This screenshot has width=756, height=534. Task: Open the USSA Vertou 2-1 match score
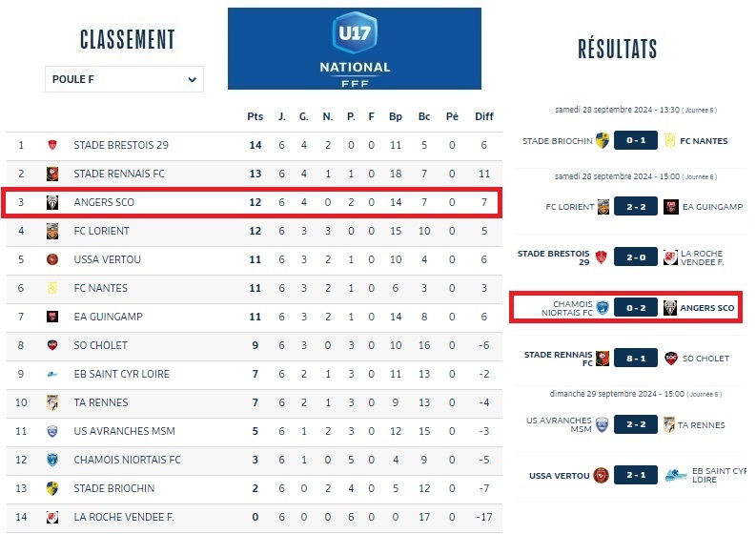tap(636, 475)
